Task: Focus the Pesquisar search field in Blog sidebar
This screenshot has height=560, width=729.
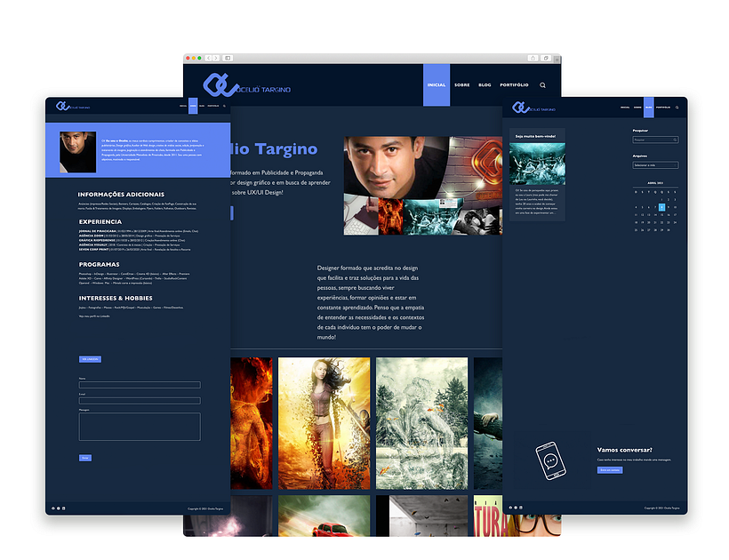Action: point(655,140)
